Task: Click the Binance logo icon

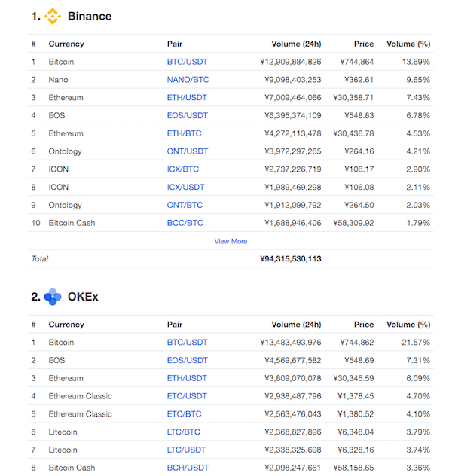Action: click(53, 16)
